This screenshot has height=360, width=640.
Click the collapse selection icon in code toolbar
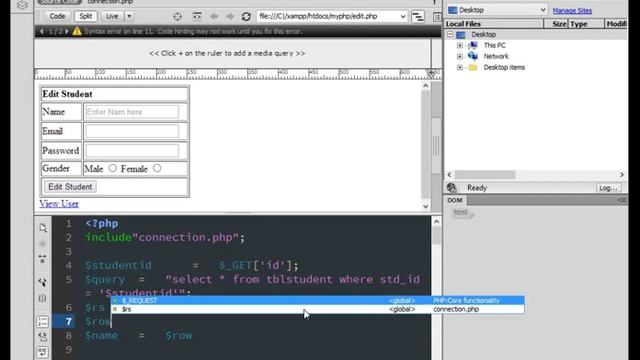click(42, 259)
